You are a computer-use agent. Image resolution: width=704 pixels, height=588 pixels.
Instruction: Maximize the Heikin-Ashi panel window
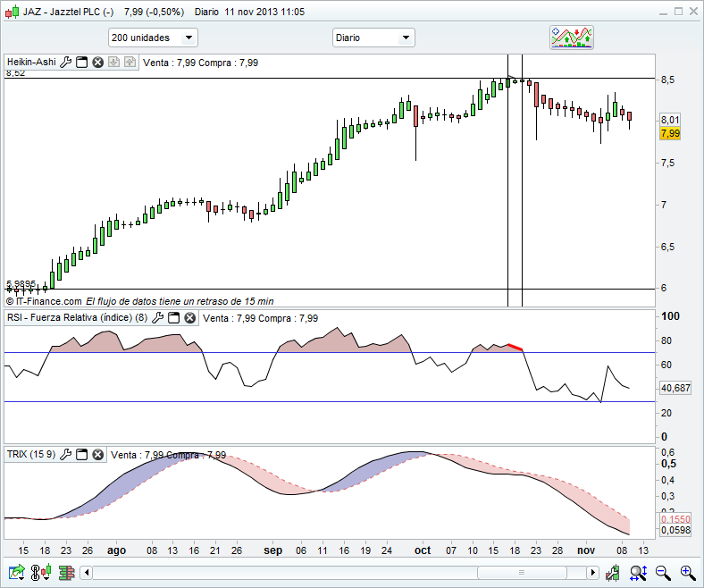click(81, 63)
